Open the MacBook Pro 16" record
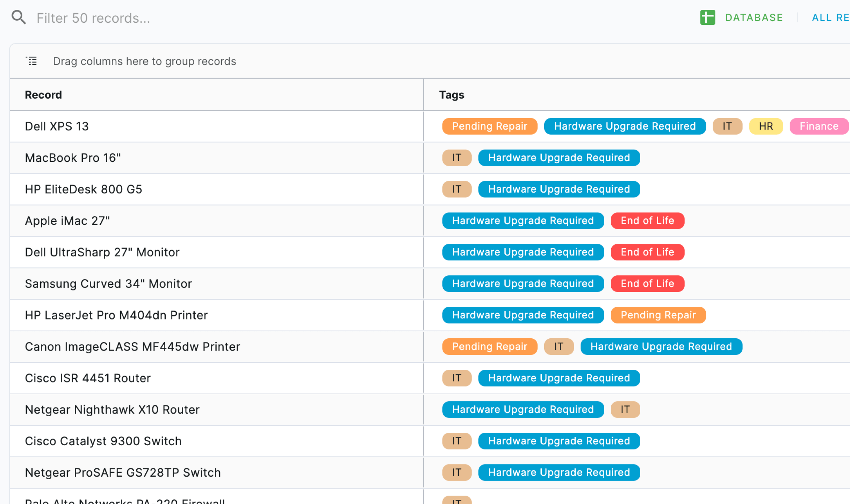This screenshot has width=850, height=504. tap(73, 158)
